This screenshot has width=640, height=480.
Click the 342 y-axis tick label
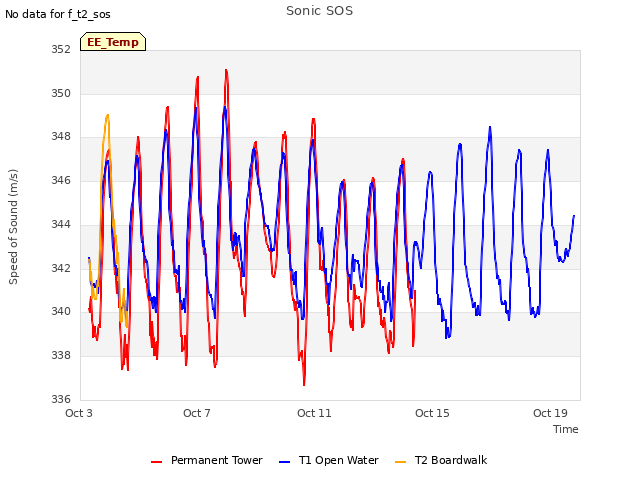pos(61,268)
